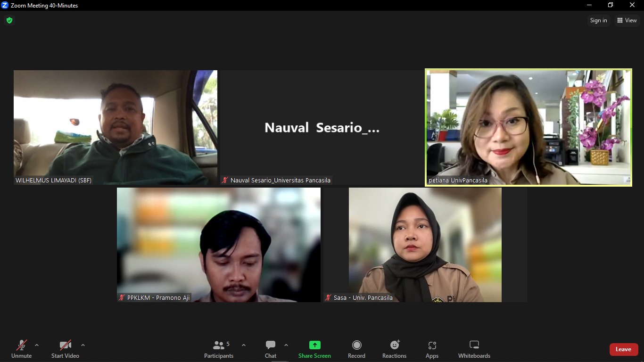644x362 pixels.
Task: Select WILHELMUS LIMAYADI video tile
Action: 116,127
